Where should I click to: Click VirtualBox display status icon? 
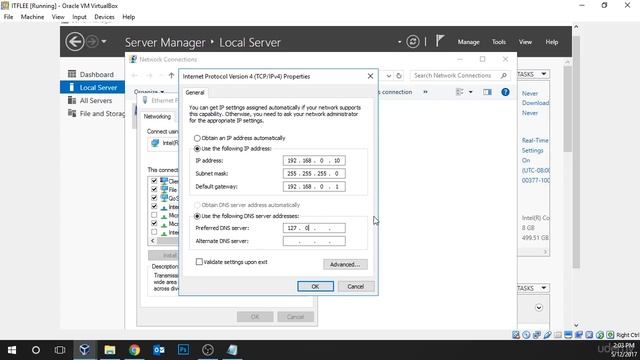coord(568,335)
